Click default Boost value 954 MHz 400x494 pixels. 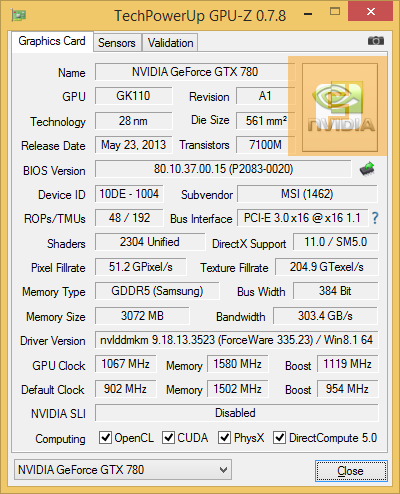[347, 389]
